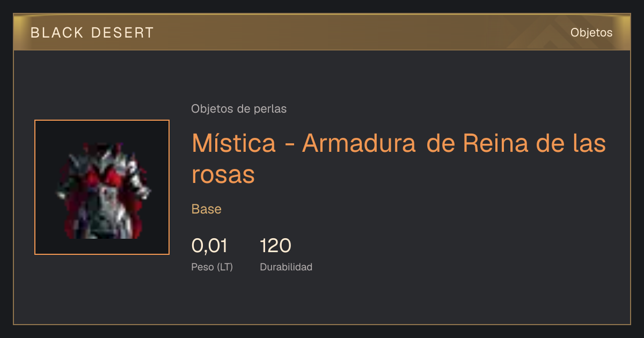Open the Objetos link in the header

coord(591,32)
